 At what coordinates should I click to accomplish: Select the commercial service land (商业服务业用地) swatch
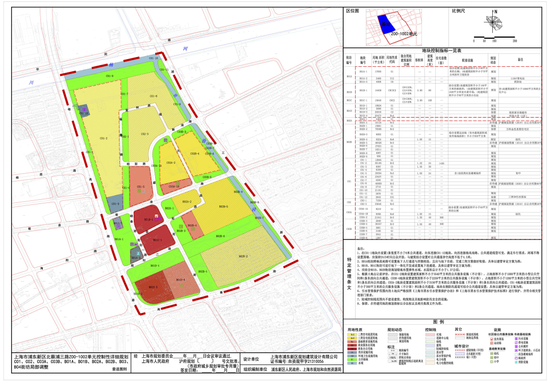click(x=352, y=345)
